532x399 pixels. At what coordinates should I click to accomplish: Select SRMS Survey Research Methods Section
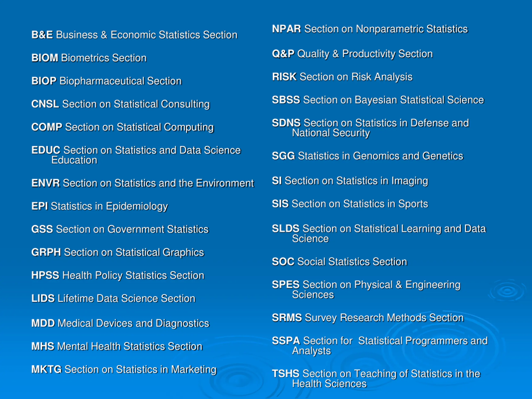tap(368, 318)
